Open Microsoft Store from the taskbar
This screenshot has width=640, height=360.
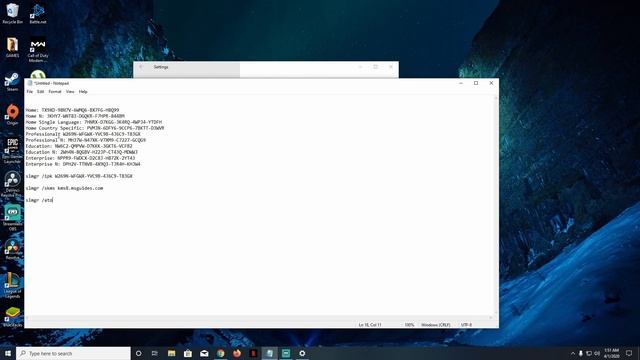point(188,353)
